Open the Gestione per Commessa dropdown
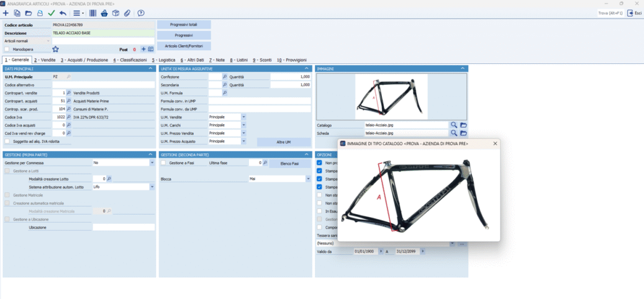This screenshot has width=644, height=299. 152,163
